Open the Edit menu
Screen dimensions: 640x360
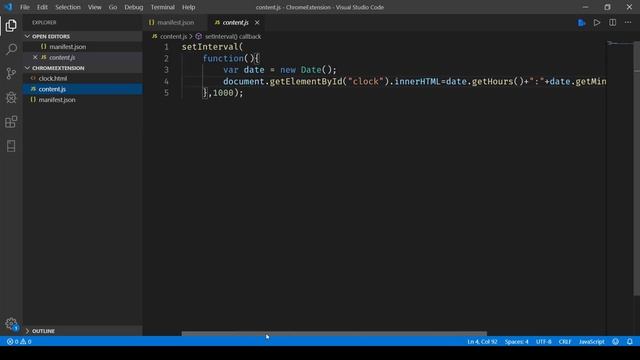coord(42,7)
